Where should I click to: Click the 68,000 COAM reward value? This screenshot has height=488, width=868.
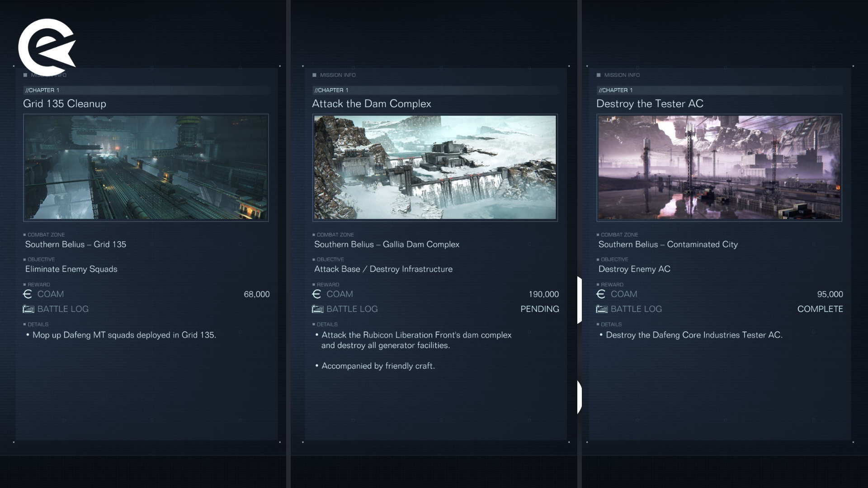point(257,294)
